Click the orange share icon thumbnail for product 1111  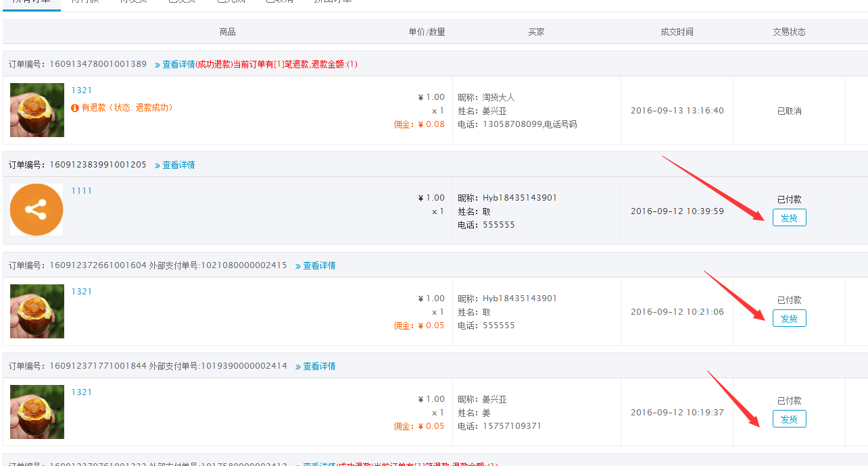(37, 210)
